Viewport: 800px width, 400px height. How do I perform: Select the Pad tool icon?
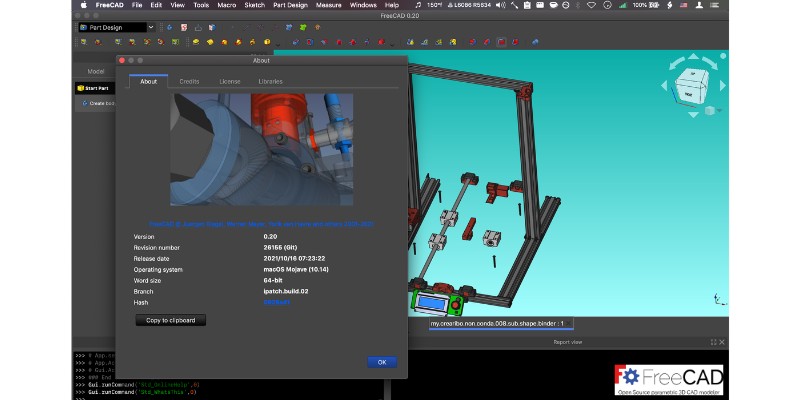click(196, 42)
